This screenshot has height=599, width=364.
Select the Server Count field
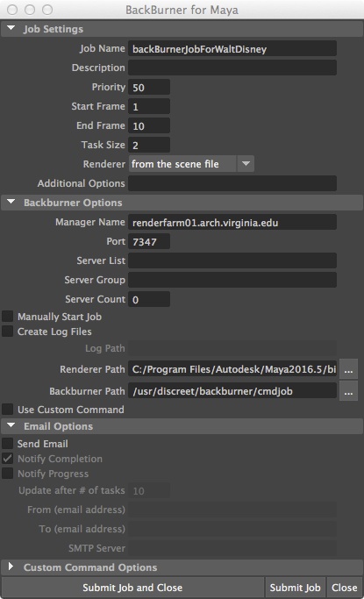pos(149,299)
